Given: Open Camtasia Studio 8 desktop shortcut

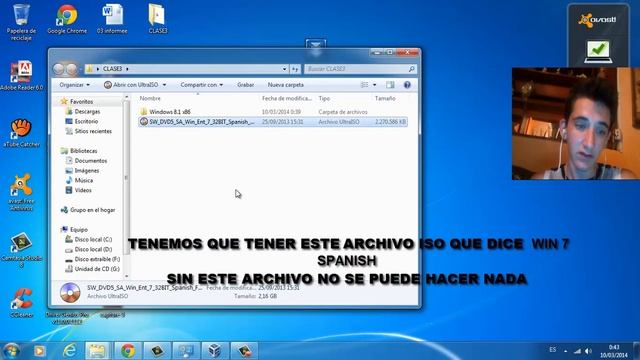Looking at the screenshot, I should click(22, 250).
